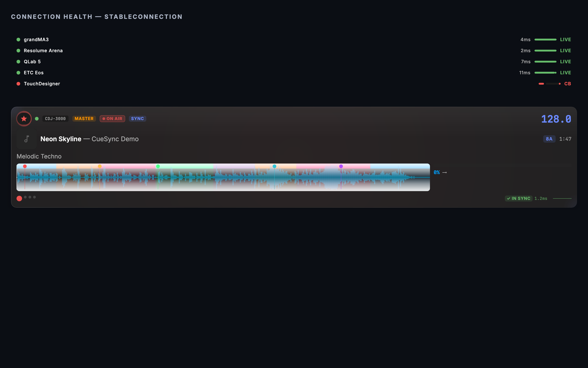
Task: Click the LIVE label for QLab 5
Action: [x=565, y=62]
